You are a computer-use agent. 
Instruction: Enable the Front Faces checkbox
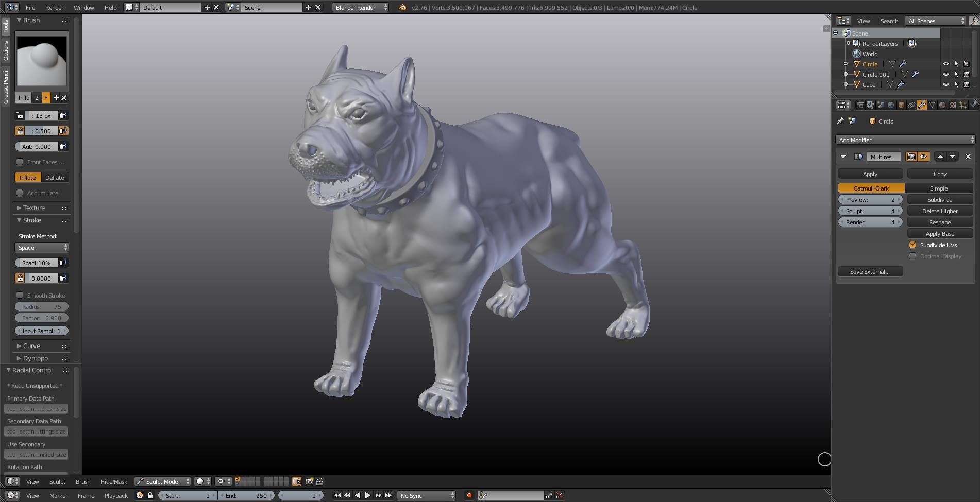[20, 162]
